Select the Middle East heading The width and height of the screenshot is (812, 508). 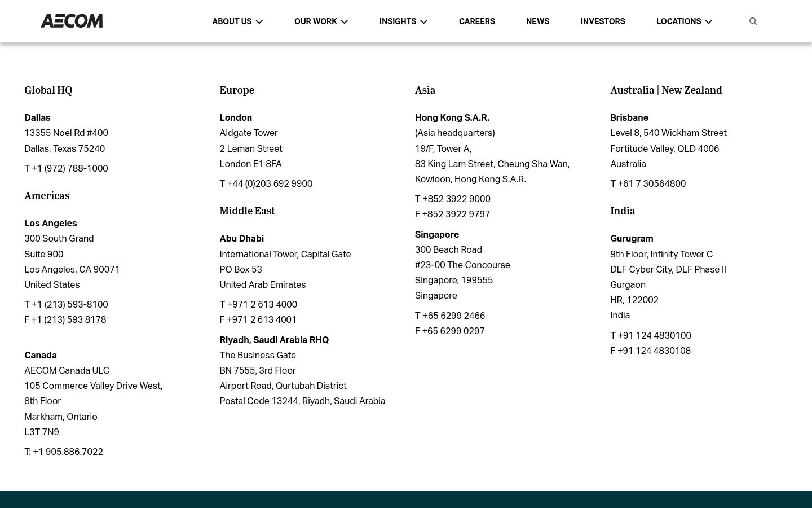[248, 211]
